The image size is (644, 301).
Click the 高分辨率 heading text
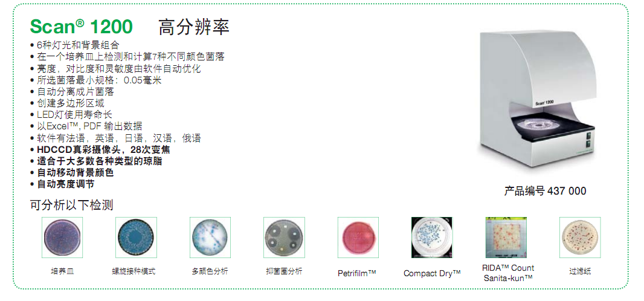pyautogui.click(x=194, y=27)
